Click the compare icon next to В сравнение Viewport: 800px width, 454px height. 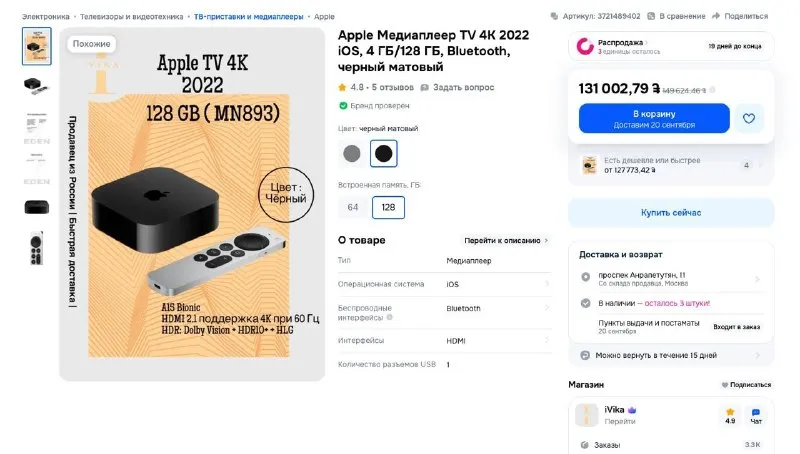tap(651, 16)
